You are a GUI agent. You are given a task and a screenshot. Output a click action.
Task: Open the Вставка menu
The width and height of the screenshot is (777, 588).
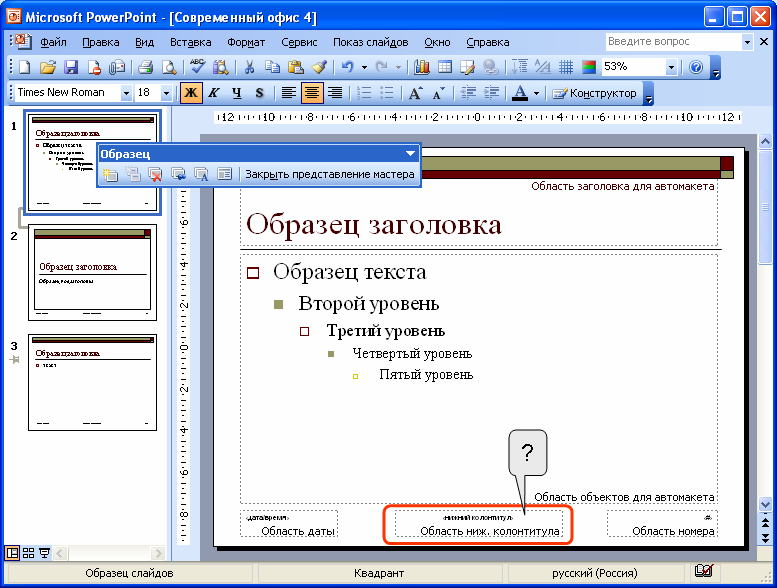[x=191, y=43]
